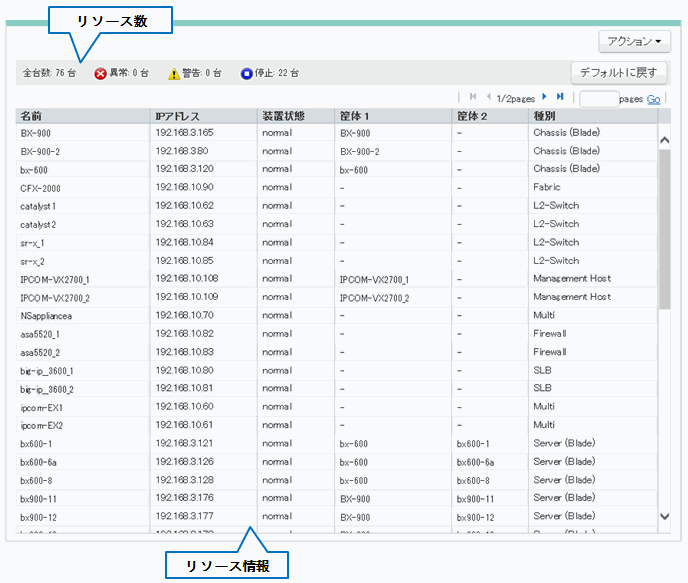
Task: Click IP address 192.168.3.165
Action: [x=184, y=132]
